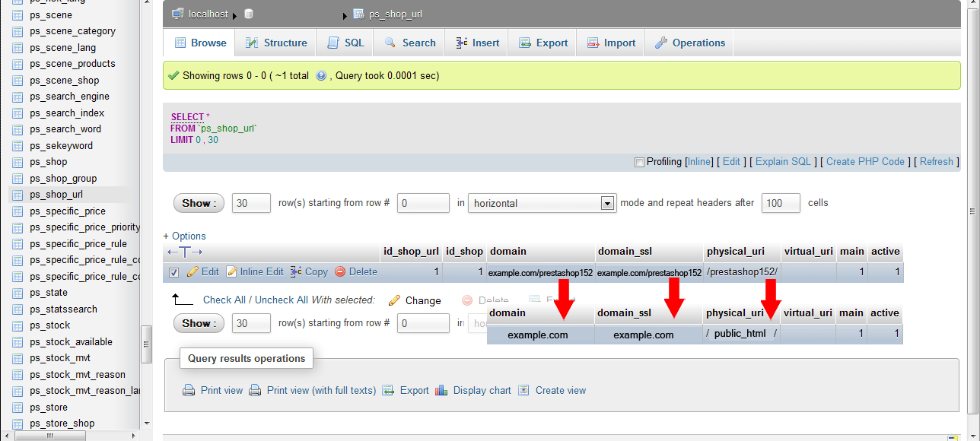Uncheck the result row checkbox

pyautogui.click(x=173, y=272)
